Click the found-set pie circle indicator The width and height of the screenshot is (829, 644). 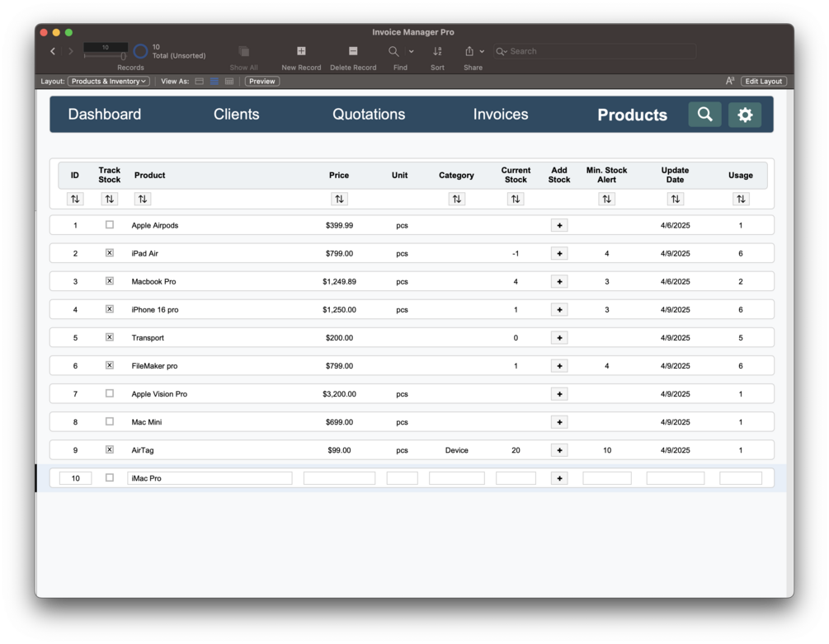[x=140, y=51]
